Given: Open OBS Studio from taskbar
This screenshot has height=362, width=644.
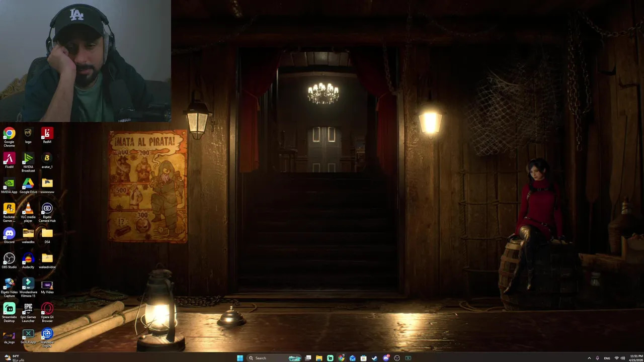Looking at the screenshot, I should click(x=397, y=358).
